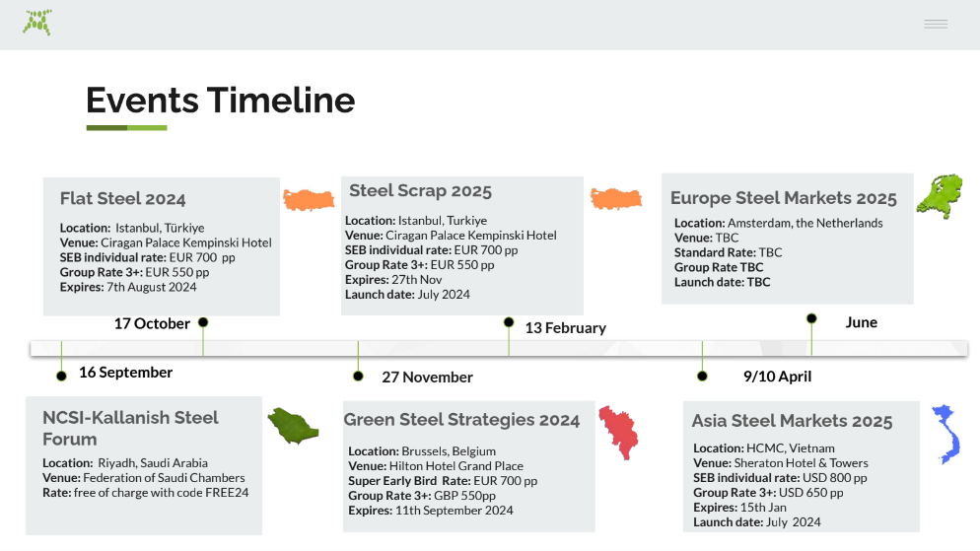The height and width of the screenshot is (551, 980).
Task: Click the blue Vietnam map icon
Action: tap(945, 434)
